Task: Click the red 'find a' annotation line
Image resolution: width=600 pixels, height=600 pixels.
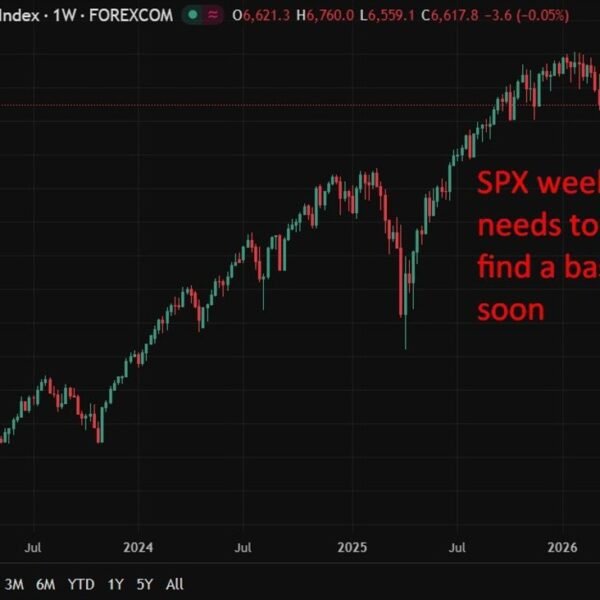Action: (538, 267)
